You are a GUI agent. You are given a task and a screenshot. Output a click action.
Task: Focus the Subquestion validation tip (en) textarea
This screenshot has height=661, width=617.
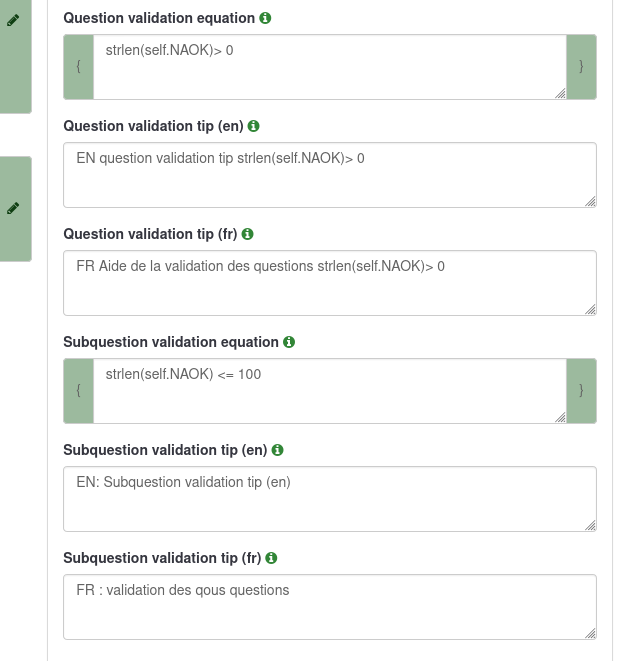(330, 499)
